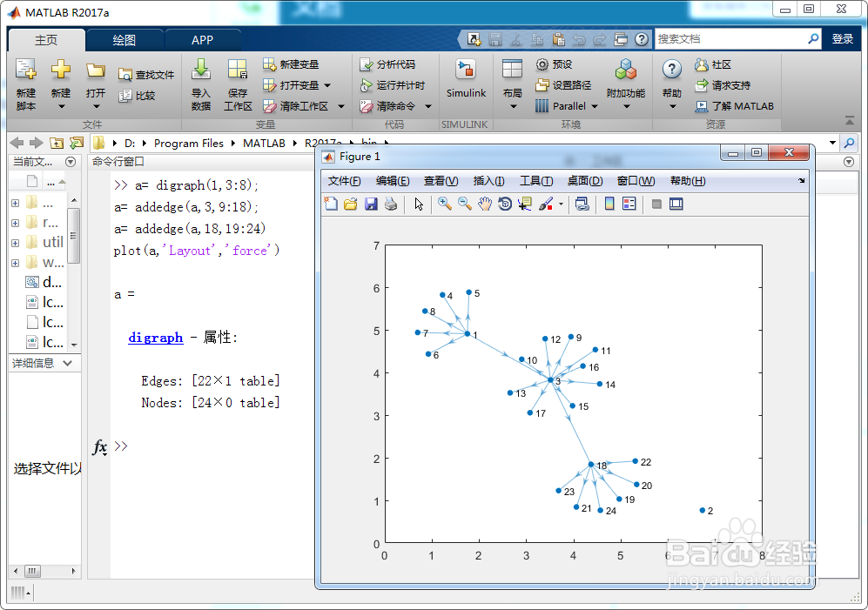Open 文件(F) menu in Figure 1
This screenshot has width=868, height=610.
[x=344, y=181]
